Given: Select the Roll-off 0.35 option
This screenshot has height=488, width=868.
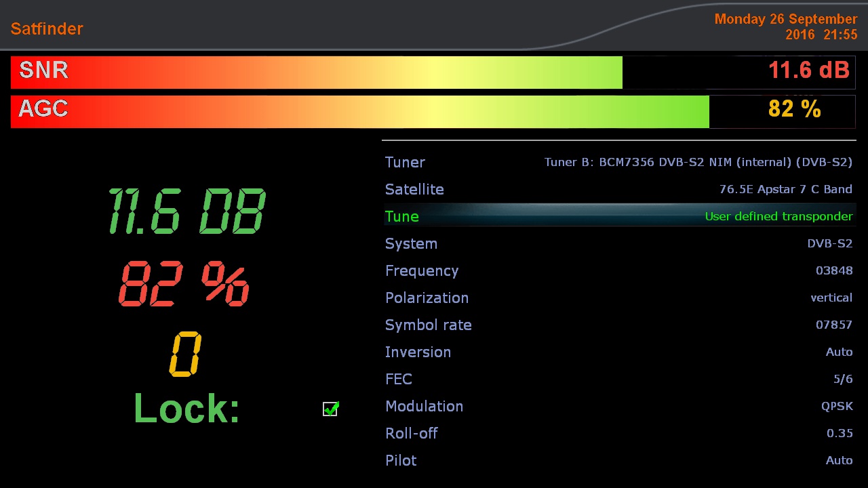Looking at the screenshot, I should tap(839, 433).
